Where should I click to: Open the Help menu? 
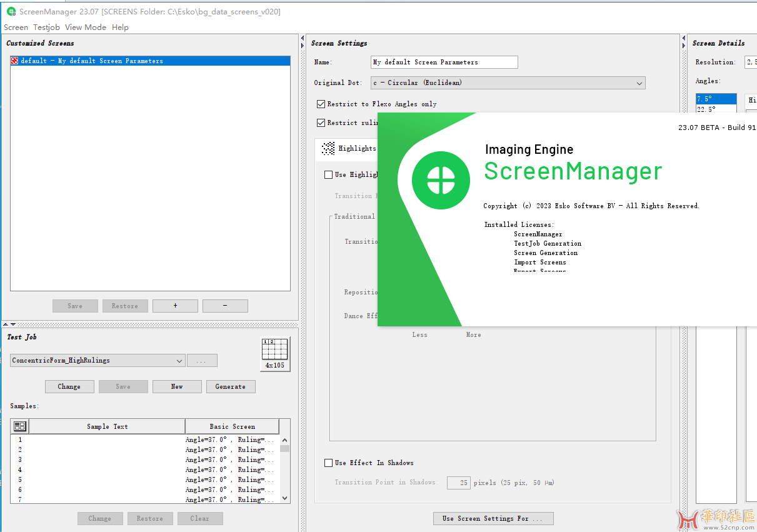[120, 28]
